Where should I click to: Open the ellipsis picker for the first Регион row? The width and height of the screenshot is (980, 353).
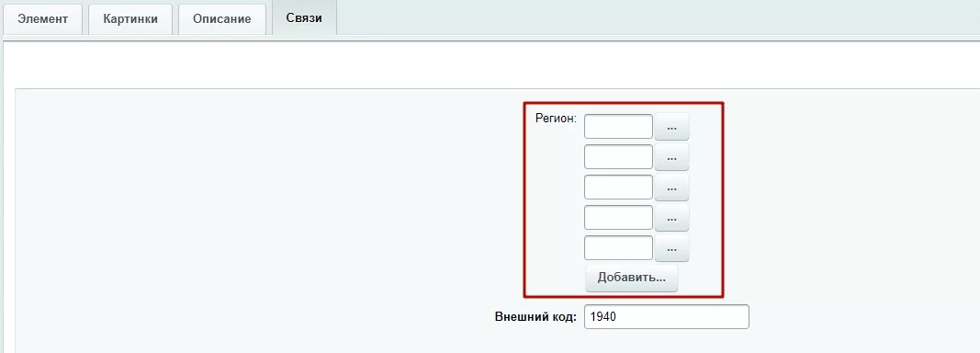pyautogui.click(x=672, y=127)
